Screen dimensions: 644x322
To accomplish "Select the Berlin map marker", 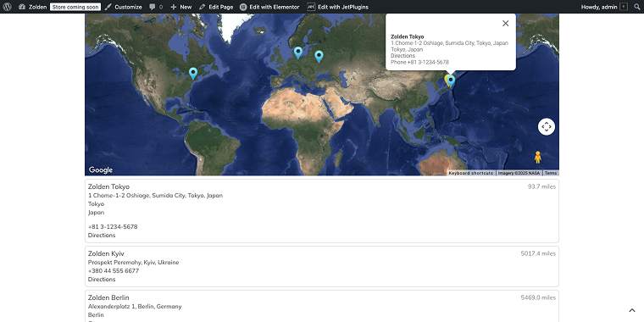I will click(x=298, y=53).
